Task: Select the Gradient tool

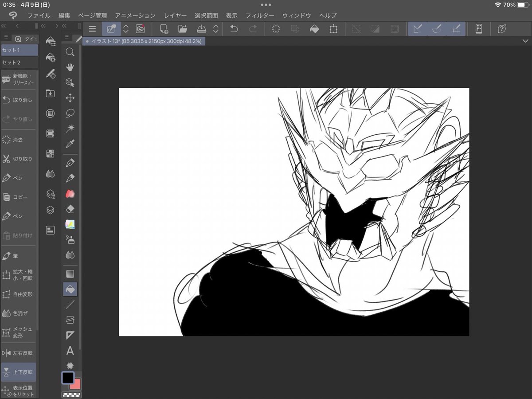Action: tap(70, 274)
